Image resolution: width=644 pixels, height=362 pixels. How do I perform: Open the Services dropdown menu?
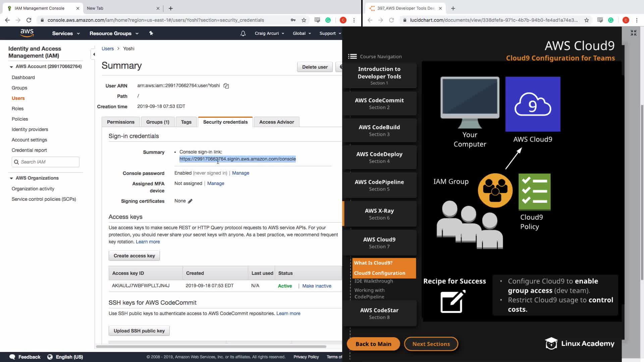point(66,34)
